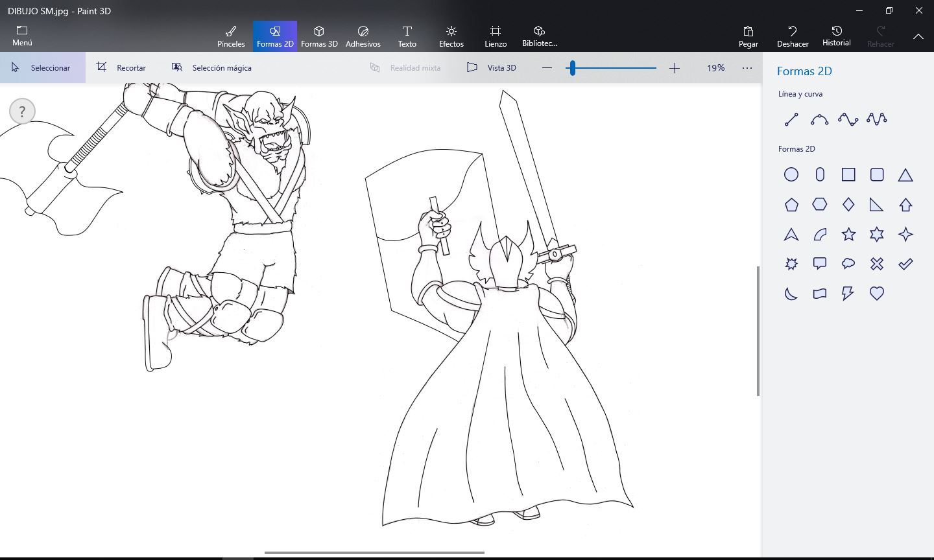Click the zoom slider handle
The height and width of the screenshot is (560, 934).
[572, 67]
